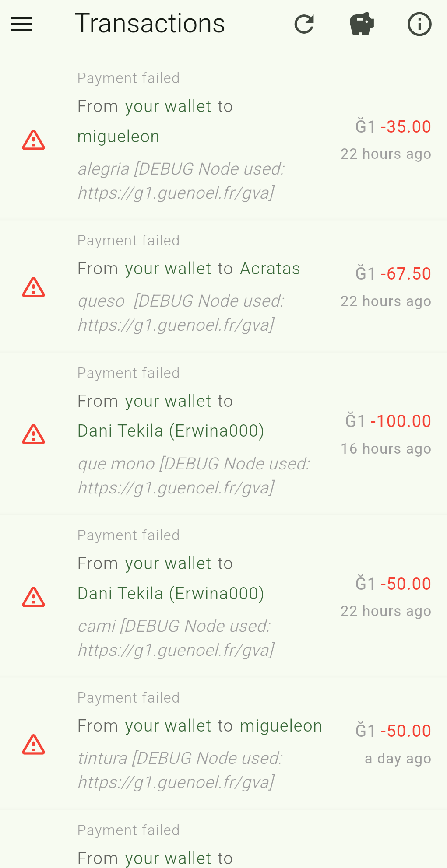
Task: Open migueleon recipient in tintura payment
Action: (x=281, y=726)
